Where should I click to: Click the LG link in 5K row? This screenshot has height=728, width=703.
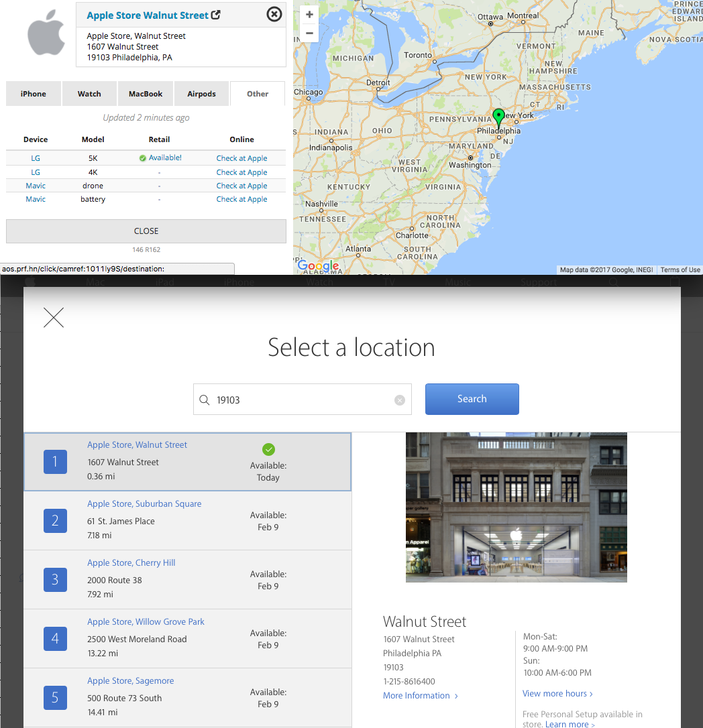coord(36,158)
